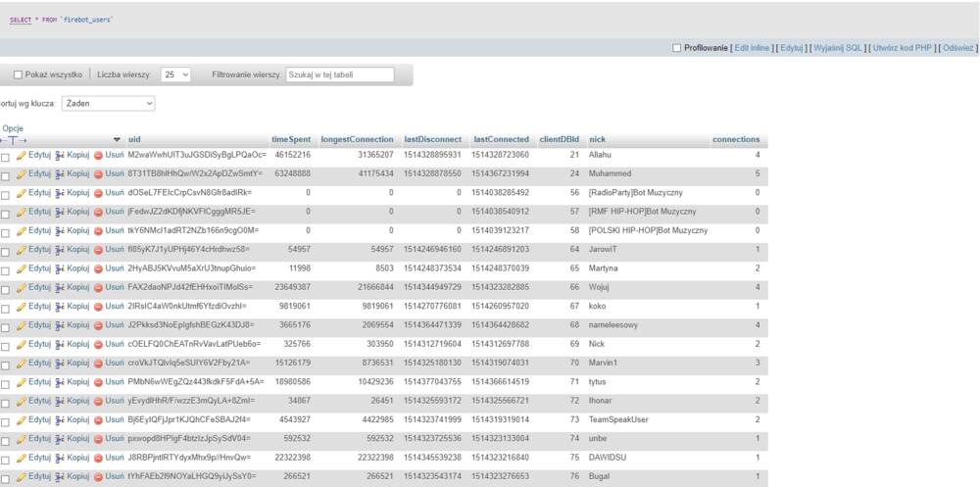The image size is (980, 487).
Task: Select the row checkbox for JarowiT
Action: [5, 253]
